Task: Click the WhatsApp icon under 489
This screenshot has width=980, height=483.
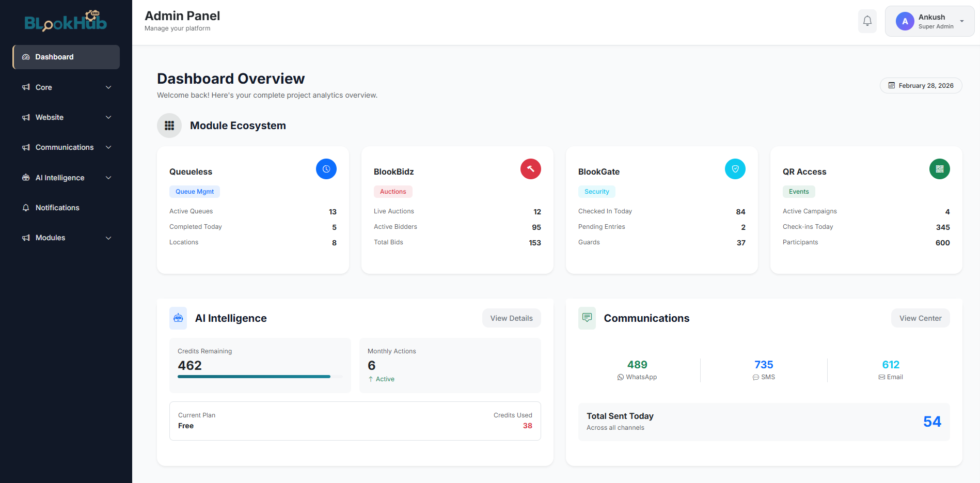Action: pos(621,377)
